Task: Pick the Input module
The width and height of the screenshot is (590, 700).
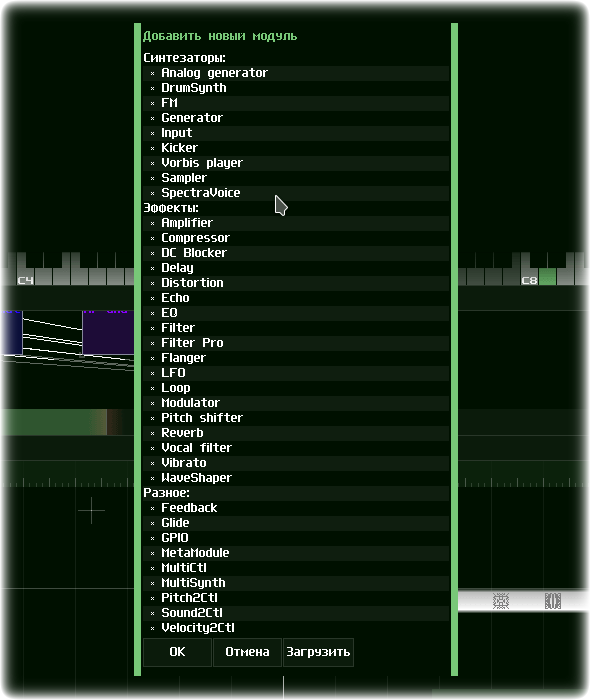Action: tap(296, 133)
